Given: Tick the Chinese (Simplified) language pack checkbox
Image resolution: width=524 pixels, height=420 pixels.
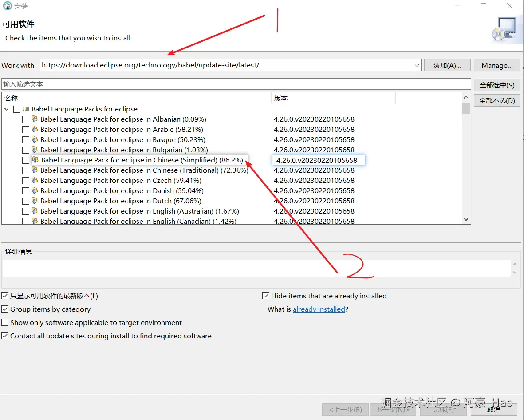Looking at the screenshot, I should point(26,160).
